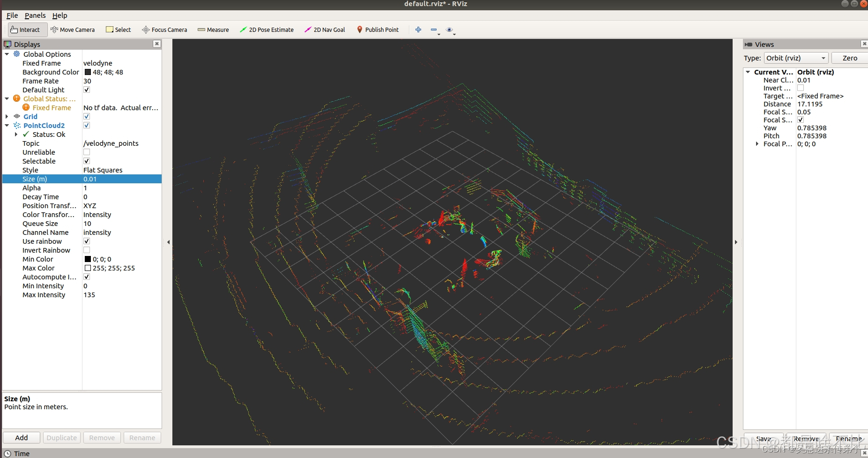Pick the Measure tool
This screenshot has height=458, width=868.
coord(213,30)
